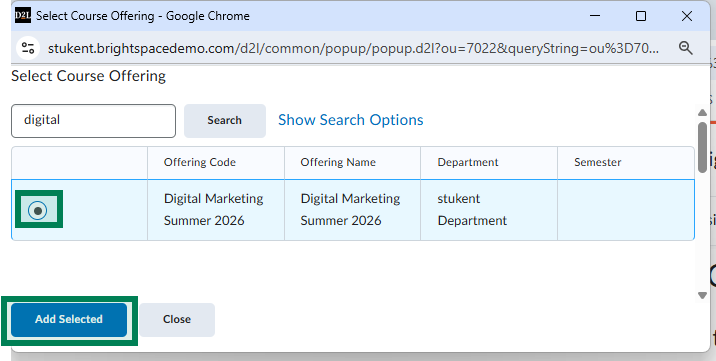The height and width of the screenshot is (361, 716).
Task: Click 'Digital Marketing Summer 2026' in Offering Name column
Action: click(350, 209)
